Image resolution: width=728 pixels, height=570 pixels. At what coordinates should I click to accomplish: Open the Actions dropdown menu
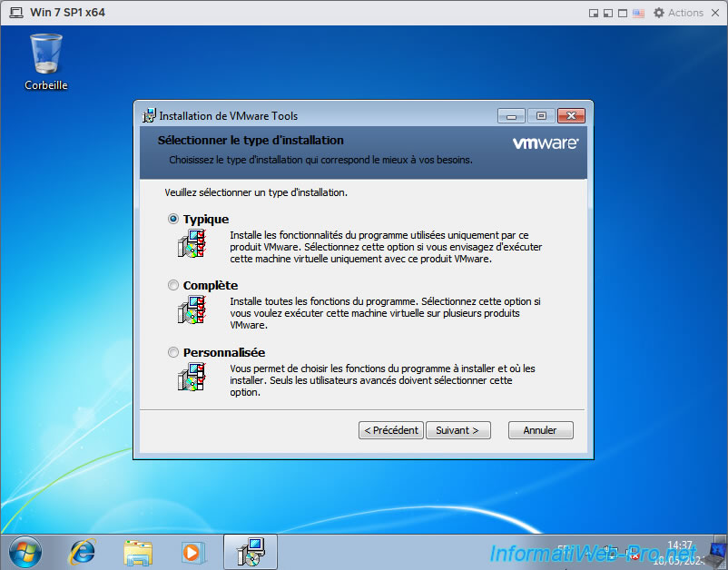(685, 13)
